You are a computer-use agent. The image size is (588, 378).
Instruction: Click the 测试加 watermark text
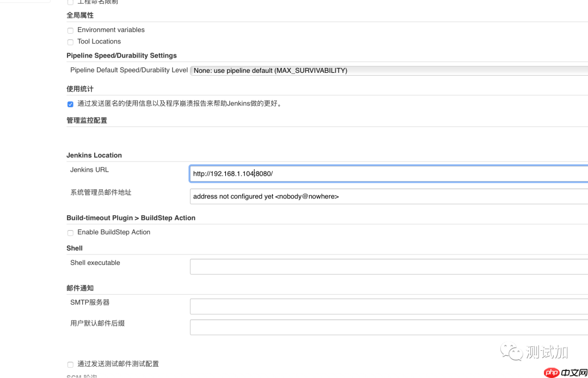click(547, 352)
